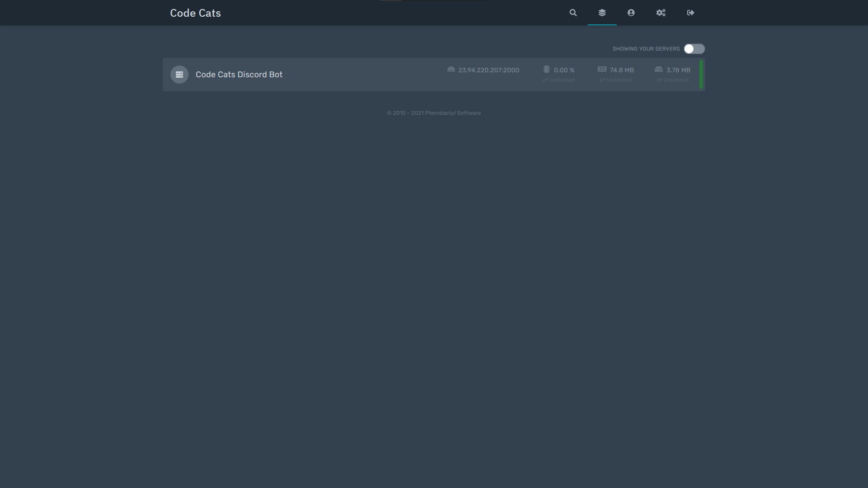Click the disk icon beside 3.78 MB

[659, 70]
